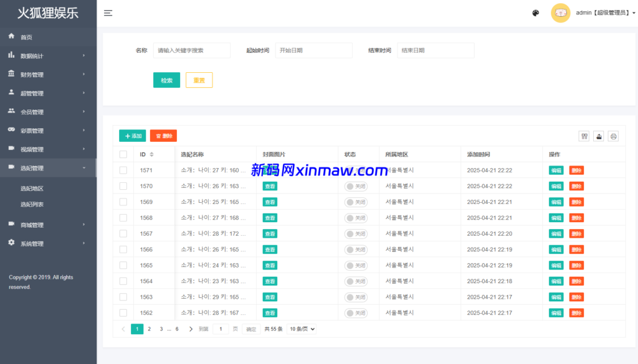View cover image for ID 1568
Screen dimensions: 638x364
click(x=270, y=218)
